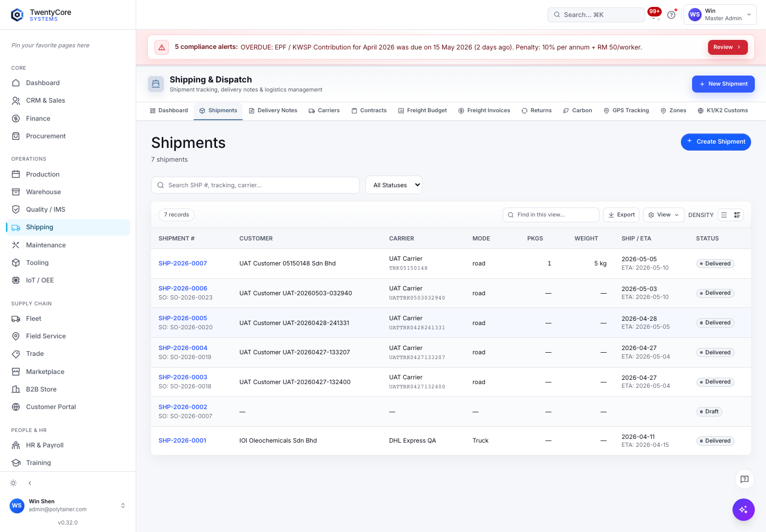Click the notifications 99+ badge icon
The image size is (766, 532).
tap(654, 13)
